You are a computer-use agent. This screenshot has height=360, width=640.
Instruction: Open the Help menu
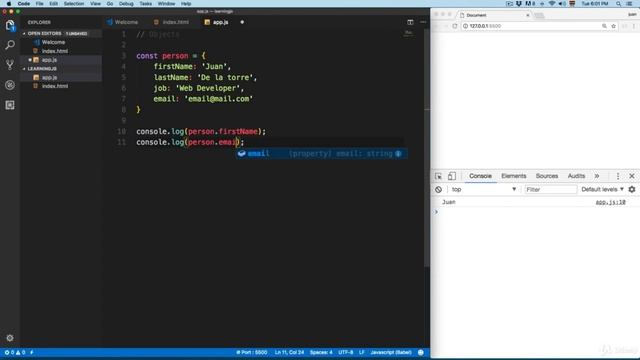[186, 4]
